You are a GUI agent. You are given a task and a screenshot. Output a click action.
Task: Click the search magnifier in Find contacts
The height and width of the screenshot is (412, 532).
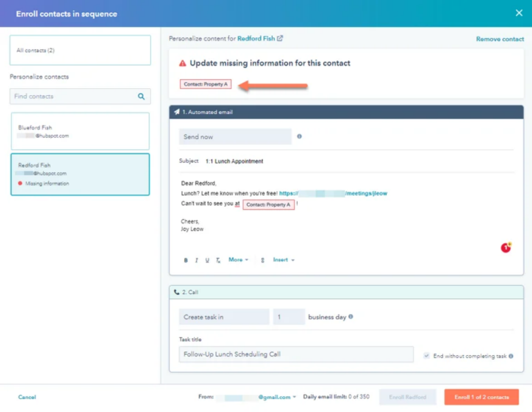(141, 97)
